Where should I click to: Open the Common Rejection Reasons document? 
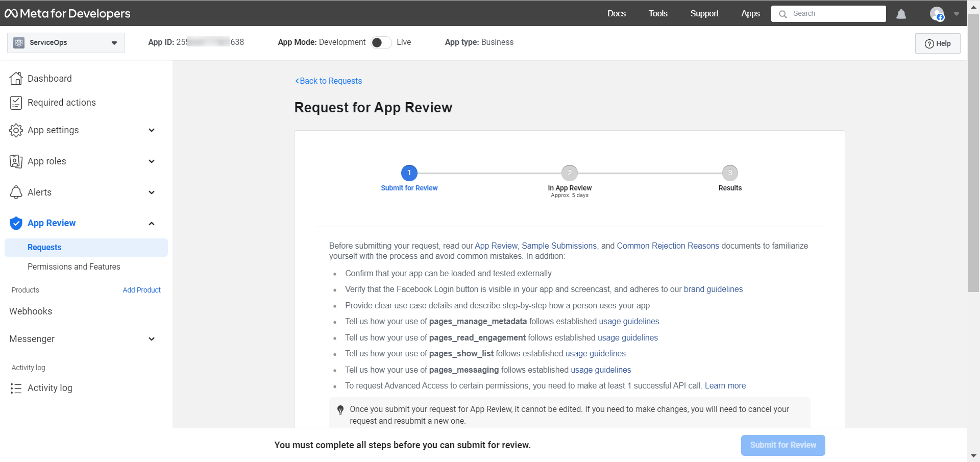(668, 246)
